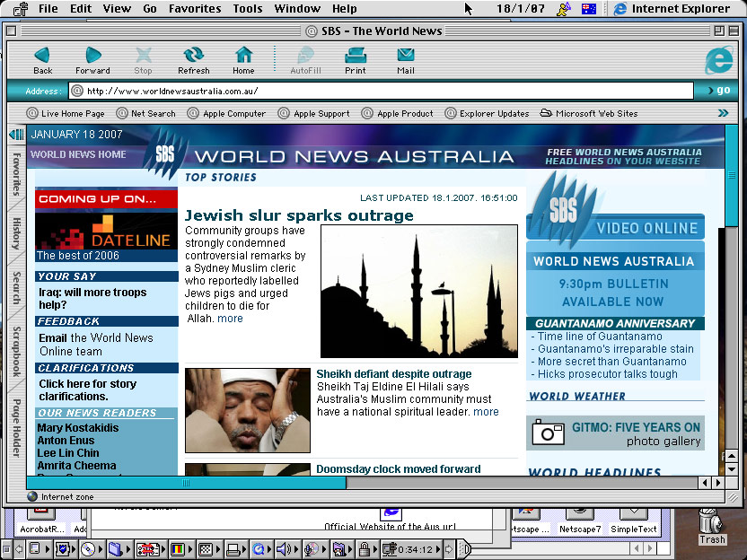Collapse the Explorer bar with the arrow tab
The height and width of the screenshot is (560, 747).
pyautogui.click(x=17, y=135)
